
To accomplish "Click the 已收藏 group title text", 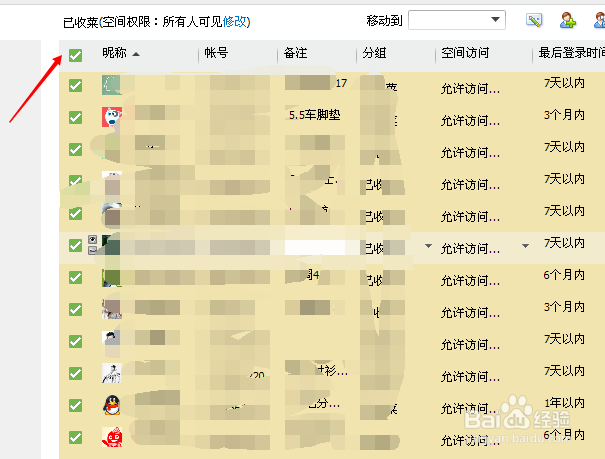I will [81, 22].
